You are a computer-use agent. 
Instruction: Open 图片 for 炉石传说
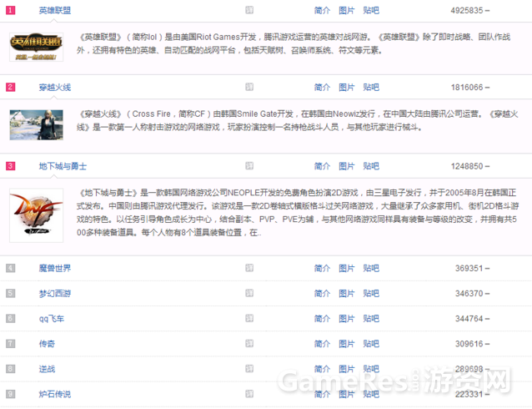click(346, 394)
